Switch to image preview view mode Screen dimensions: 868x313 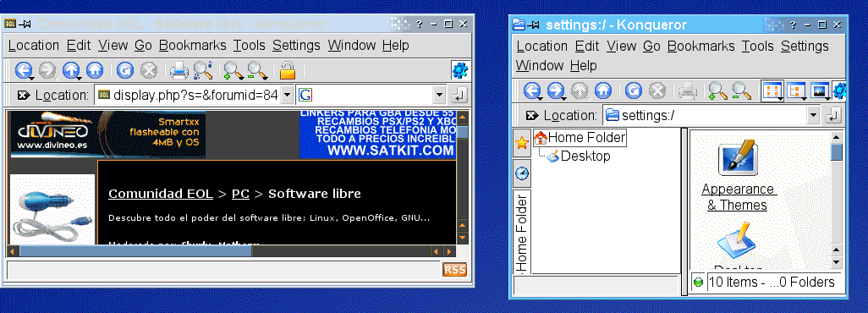[819, 90]
